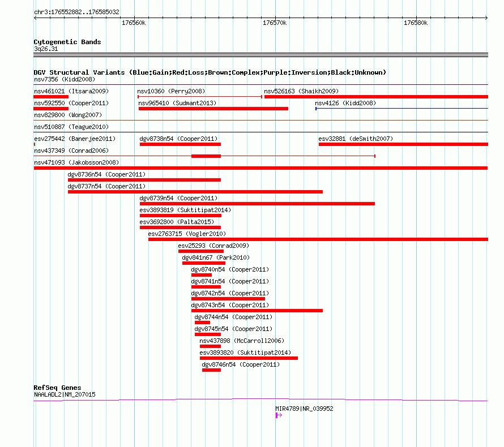504x447 pixels.
Task: Open nsv10360 (Perry2008) variant label
Action: (x=171, y=91)
